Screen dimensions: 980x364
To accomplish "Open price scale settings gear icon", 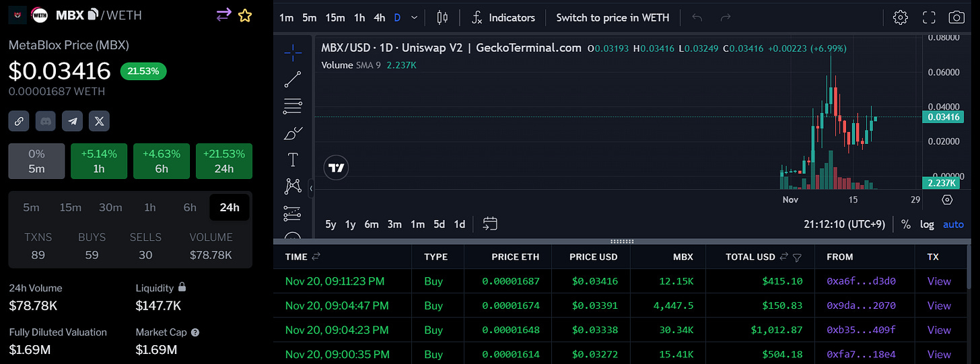I will [948, 200].
